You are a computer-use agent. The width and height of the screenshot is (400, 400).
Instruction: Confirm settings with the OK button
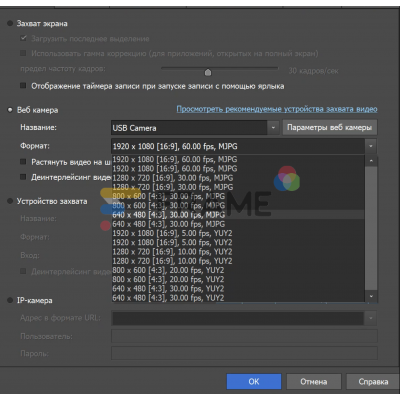point(254,381)
